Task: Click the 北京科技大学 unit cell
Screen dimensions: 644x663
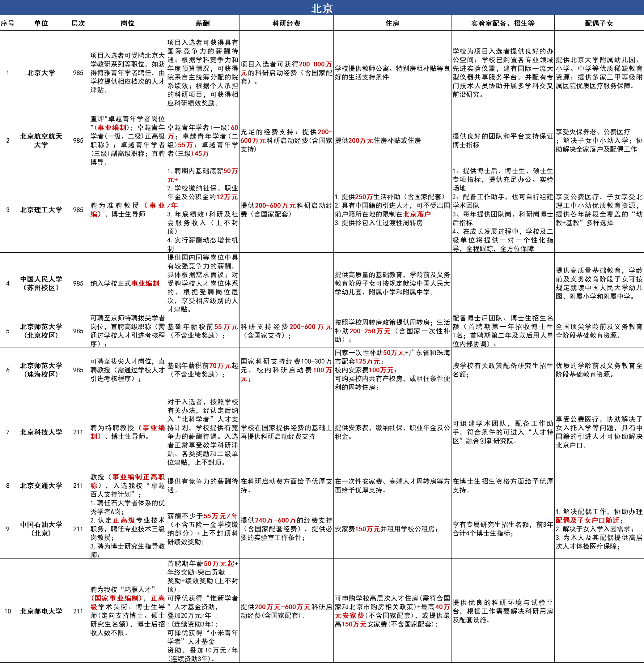Action: tap(41, 432)
